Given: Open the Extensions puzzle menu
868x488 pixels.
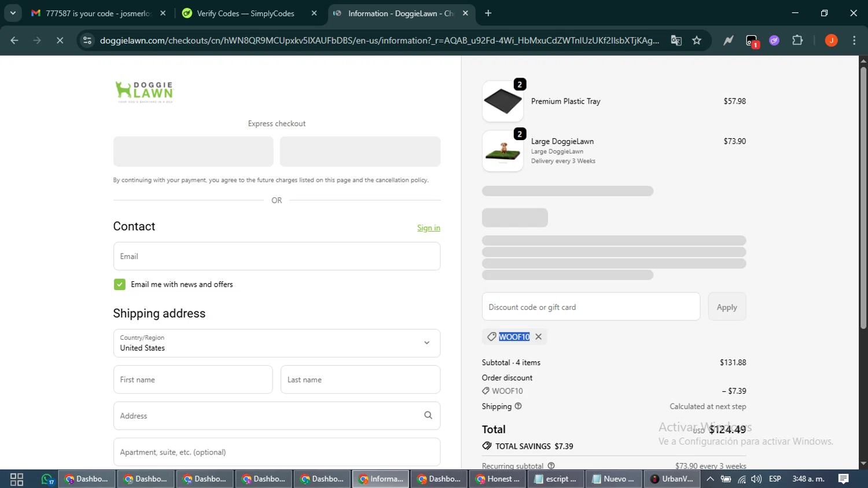Looking at the screenshot, I should [x=797, y=40].
